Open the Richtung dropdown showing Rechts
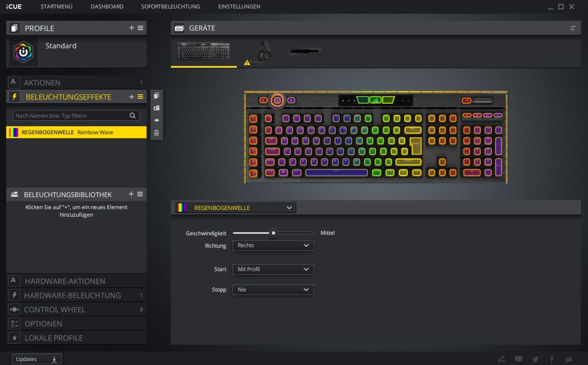This screenshot has width=588, height=365. [x=273, y=245]
